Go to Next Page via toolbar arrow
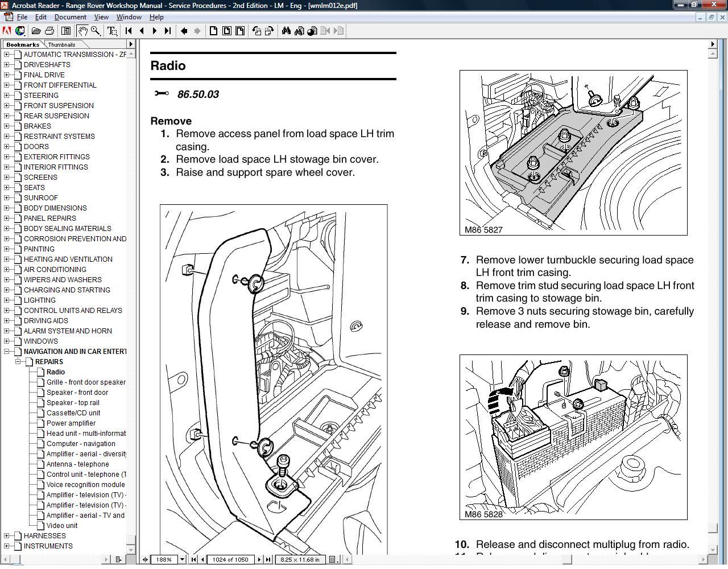728x569 pixels. (x=154, y=31)
